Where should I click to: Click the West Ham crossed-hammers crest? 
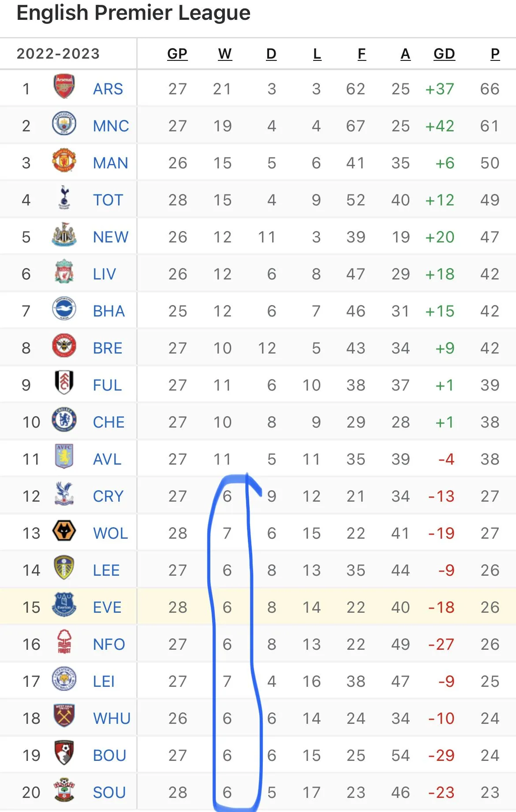[x=64, y=716]
